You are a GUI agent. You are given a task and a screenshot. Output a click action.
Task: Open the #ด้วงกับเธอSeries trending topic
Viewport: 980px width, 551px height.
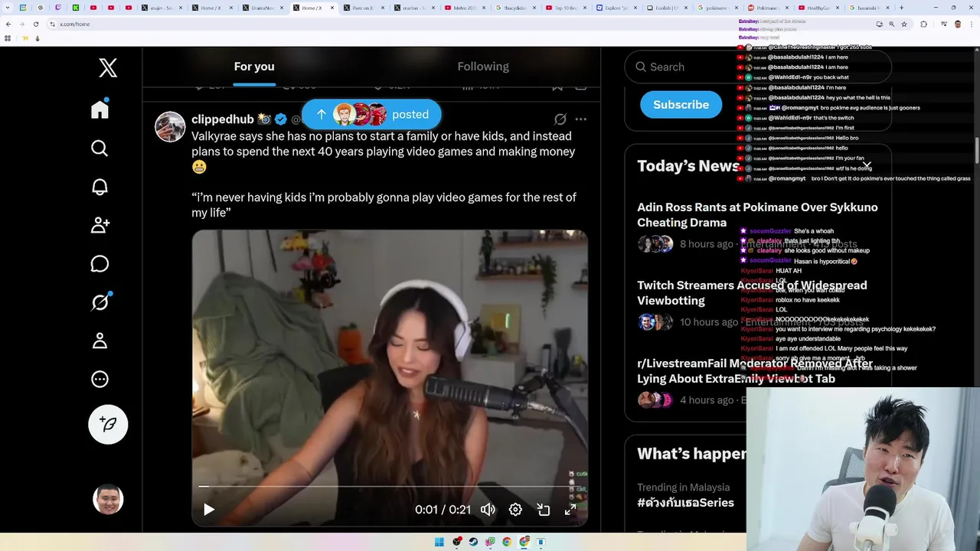click(685, 503)
